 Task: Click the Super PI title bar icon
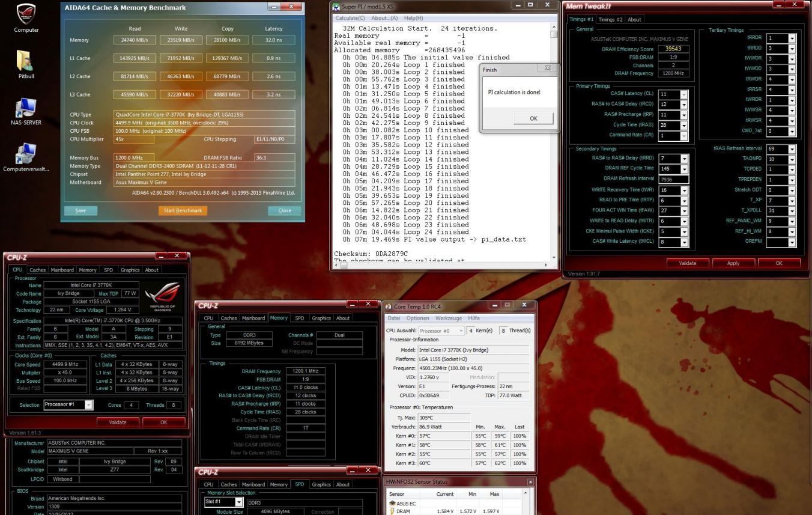336,6
